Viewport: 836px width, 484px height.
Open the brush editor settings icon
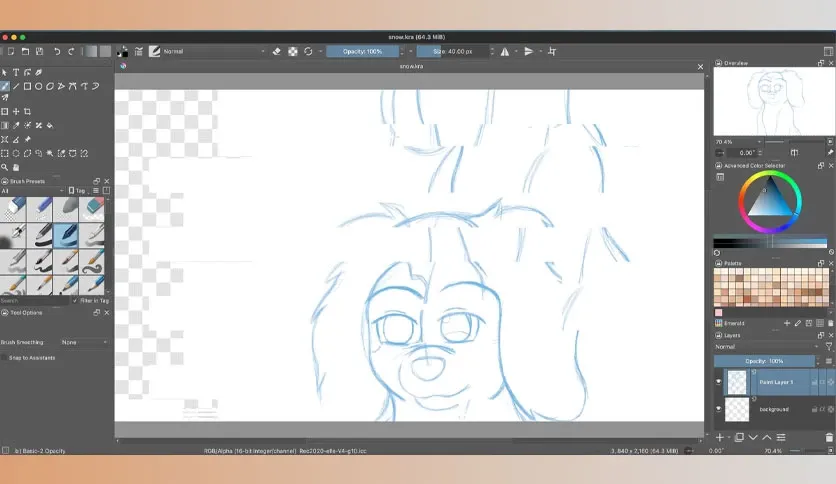(139, 51)
